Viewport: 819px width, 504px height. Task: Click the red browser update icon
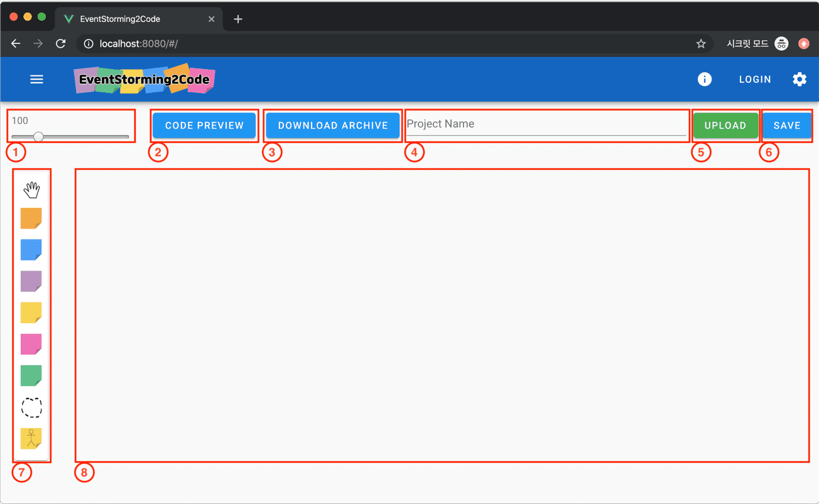(x=804, y=43)
